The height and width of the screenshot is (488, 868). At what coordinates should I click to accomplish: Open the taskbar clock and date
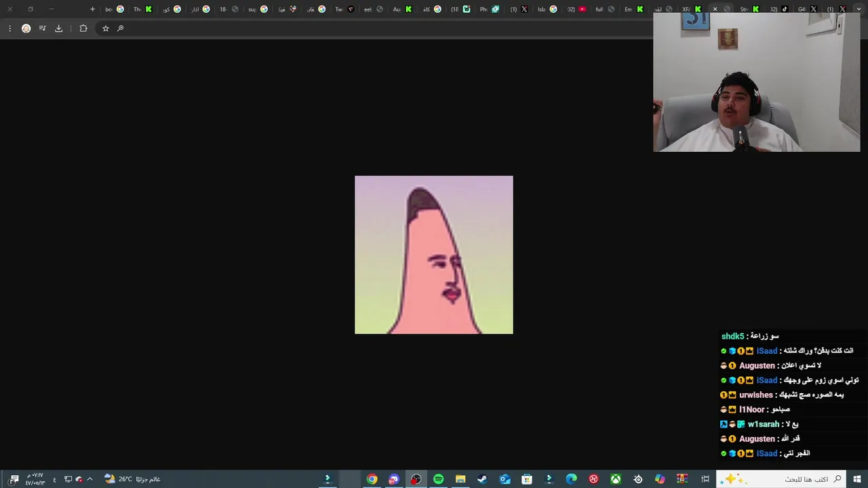click(35, 479)
